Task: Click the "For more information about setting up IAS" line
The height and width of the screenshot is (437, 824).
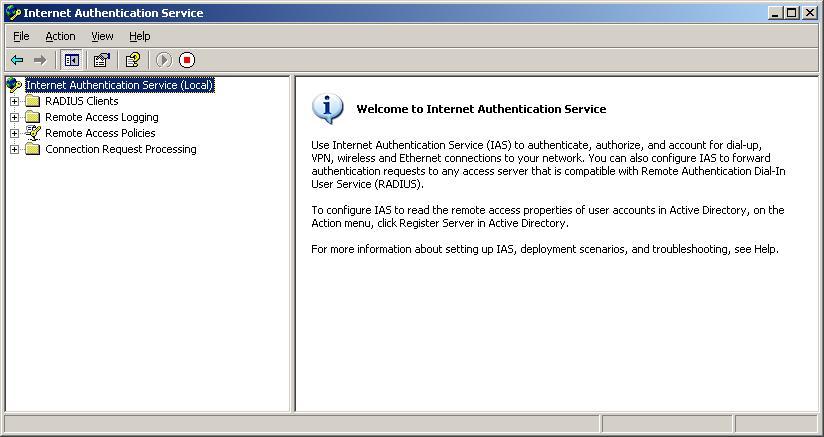Action: click(x=544, y=249)
